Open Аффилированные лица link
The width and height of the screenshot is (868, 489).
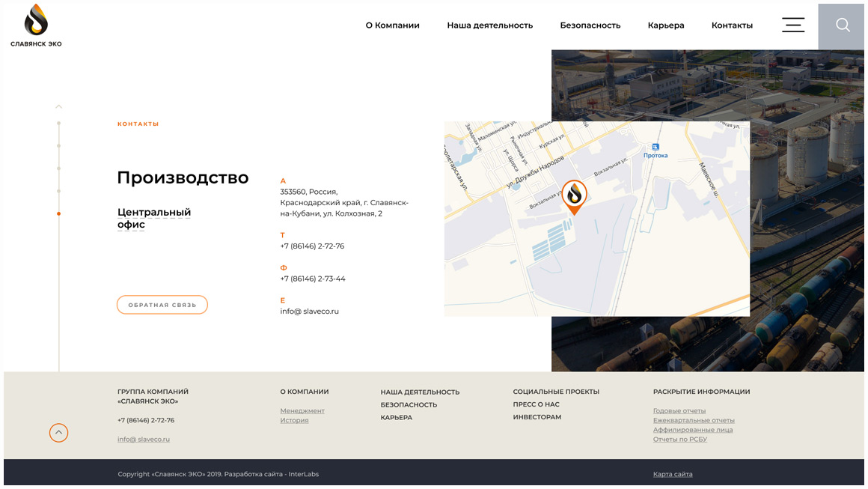pos(692,430)
